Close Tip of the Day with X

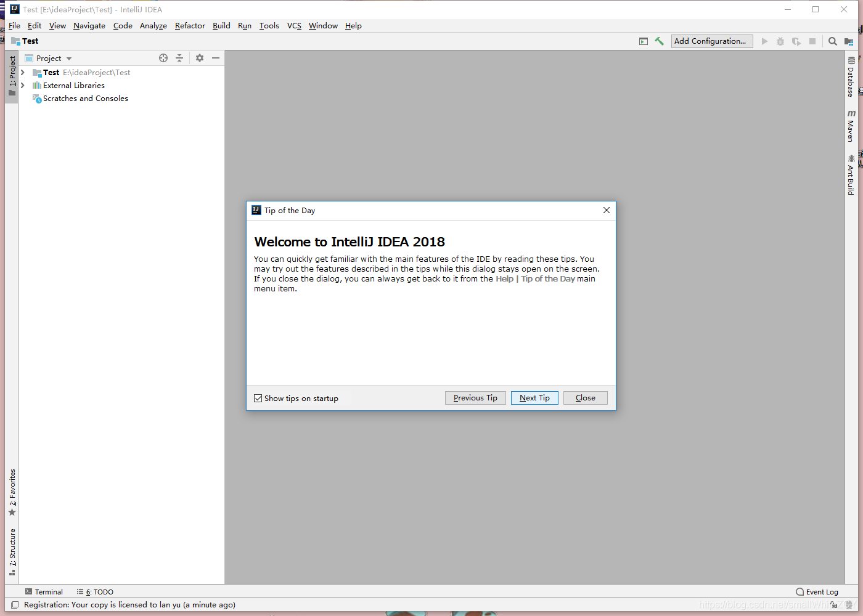coord(607,210)
